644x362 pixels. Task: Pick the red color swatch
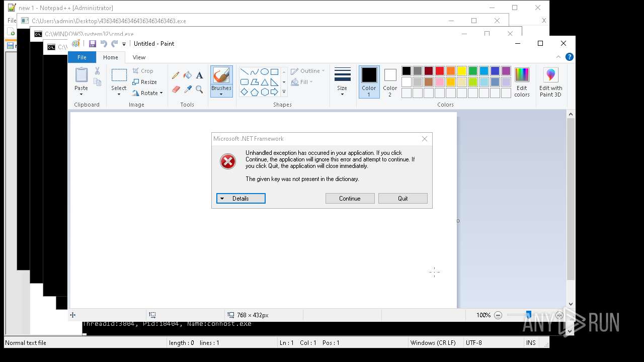coord(439,71)
